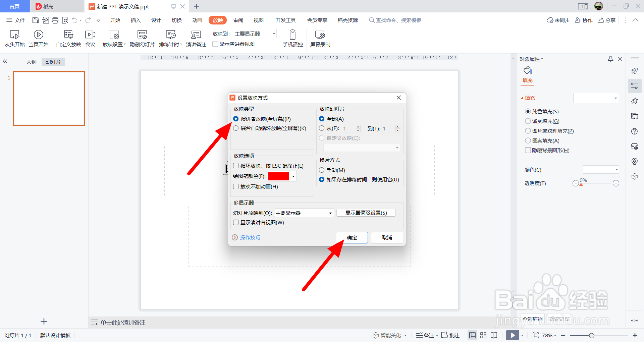Click the smart beautify (智能美化) icon
Screen dimensions: 644x342
pyautogui.click(x=376, y=335)
